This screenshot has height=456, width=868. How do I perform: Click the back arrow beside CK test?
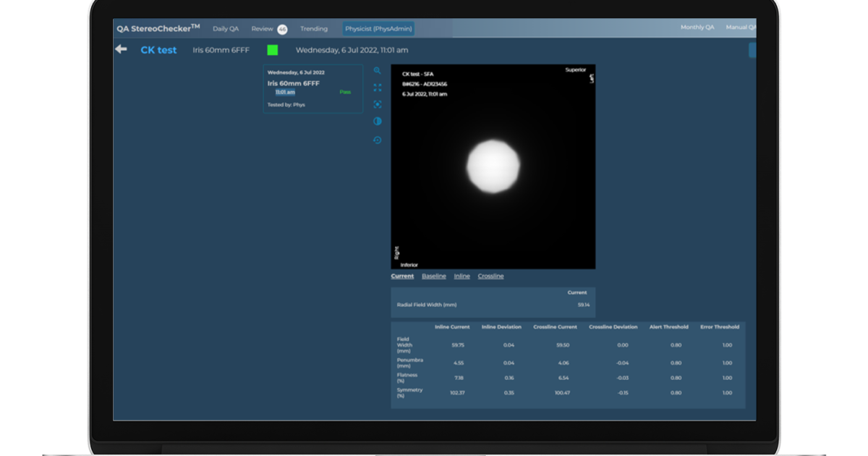(122, 48)
